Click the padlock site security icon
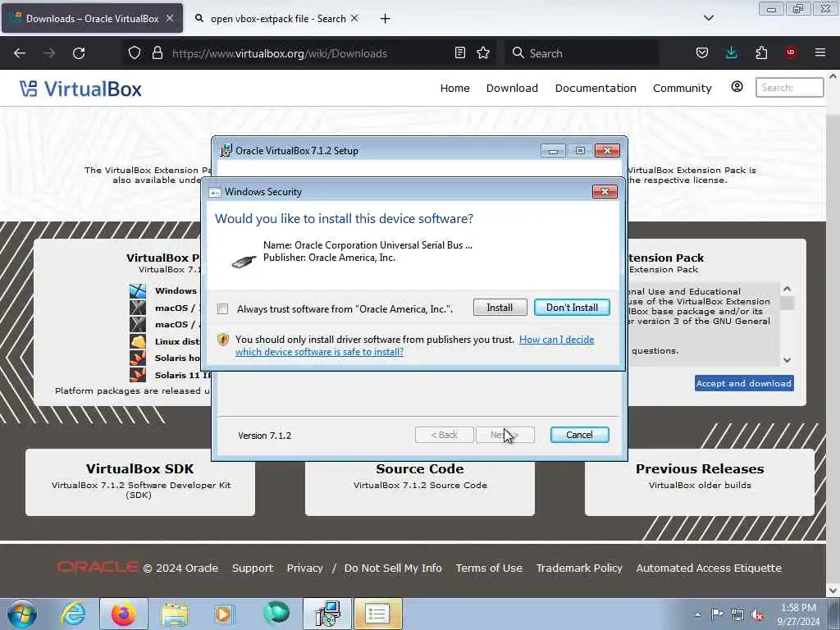This screenshot has width=840, height=630. 157,53
